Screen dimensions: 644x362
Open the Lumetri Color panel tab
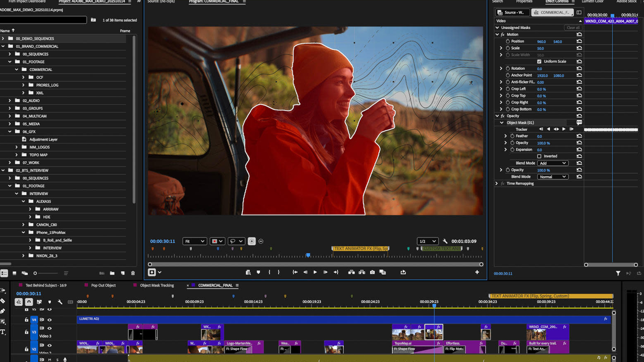click(592, 1)
